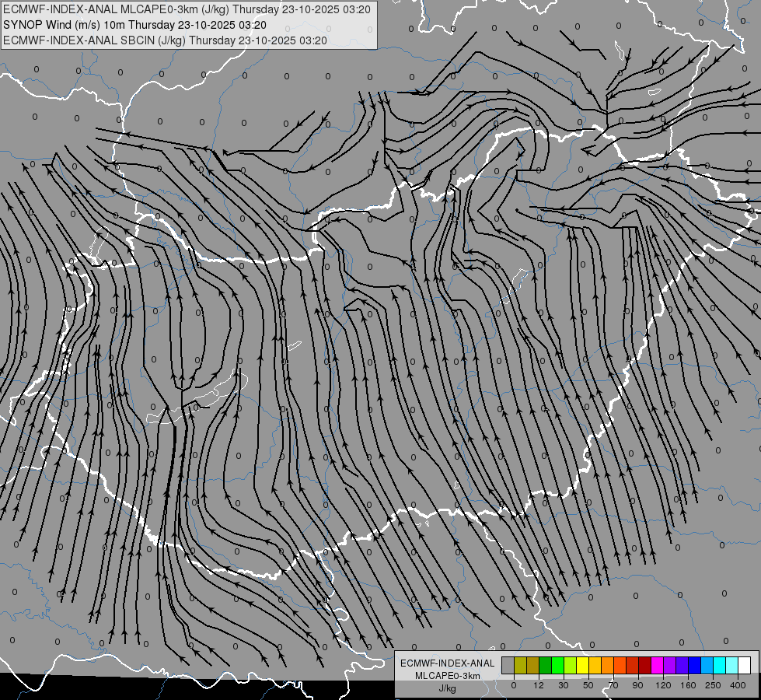Select the magenta legend swatch
This screenshot has height=700, width=761.
click(x=657, y=665)
